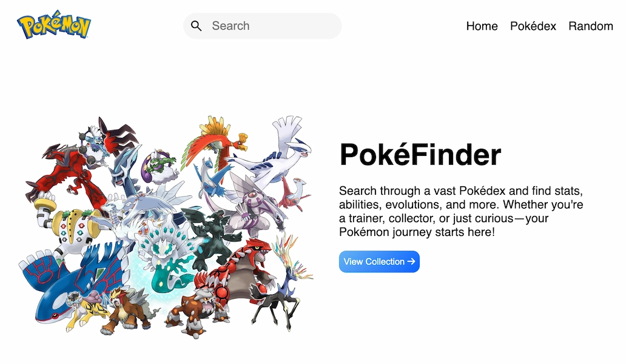Viewport: 626px width, 364px height.
Task: Focus the Search input field
Action: click(x=273, y=26)
